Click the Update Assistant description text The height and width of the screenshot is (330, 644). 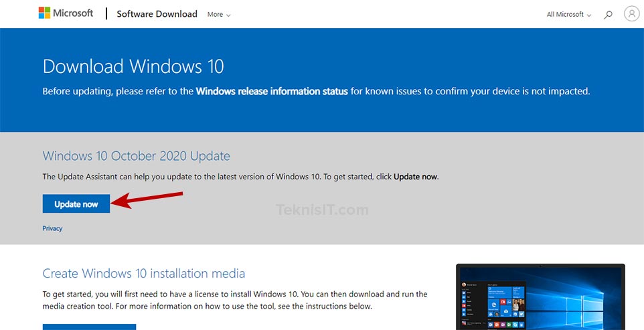pos(241,177)
